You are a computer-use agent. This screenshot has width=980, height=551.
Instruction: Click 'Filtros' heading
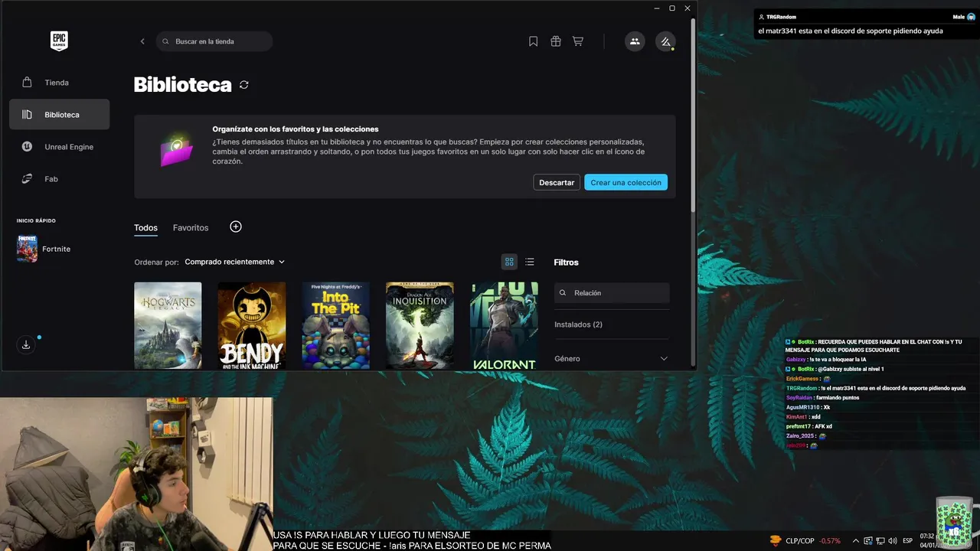pyautogui.click(x=567, y=262)
